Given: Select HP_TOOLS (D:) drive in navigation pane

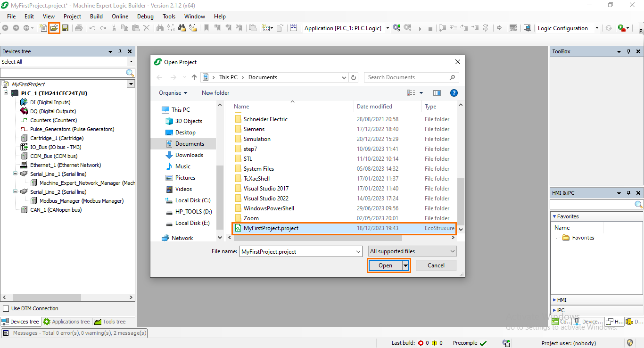Looking at the screenshot, I should point(193,212).
